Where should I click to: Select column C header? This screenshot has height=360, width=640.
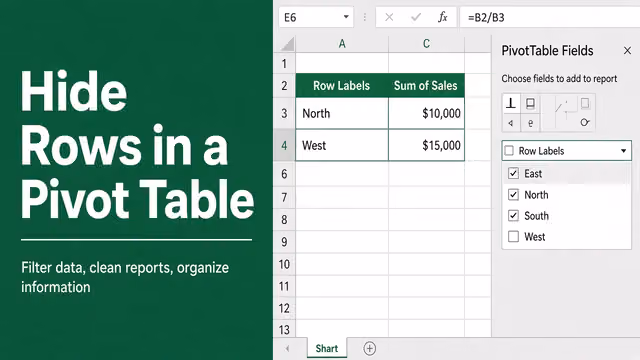tap(426, 44)
